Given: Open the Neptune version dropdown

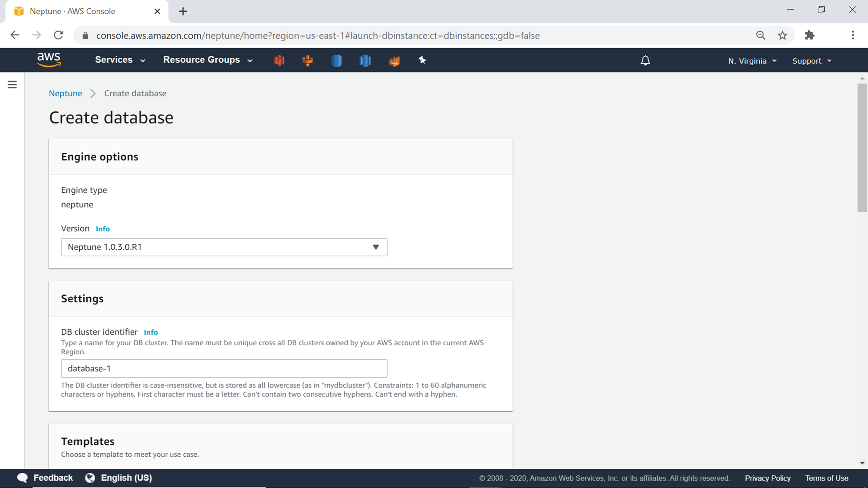Looking at the screenshot, I should click(224, 247).
